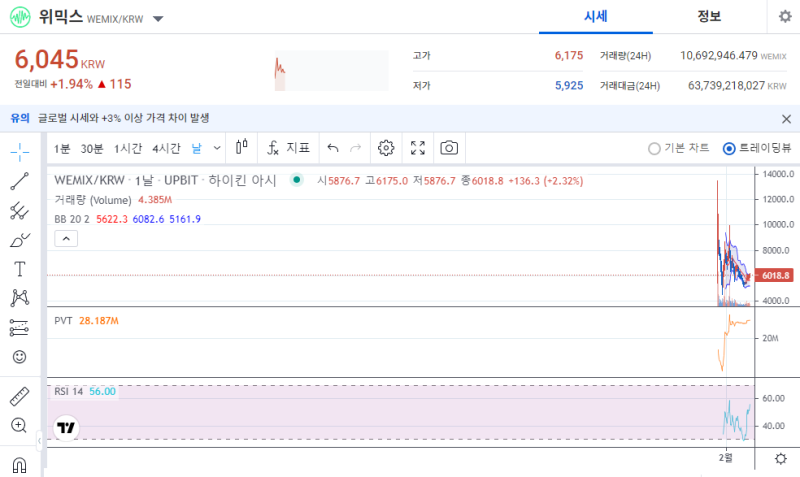
Task: Open the XABCD pattern tool
Action: pyautogui.click(x=19, y=298)
